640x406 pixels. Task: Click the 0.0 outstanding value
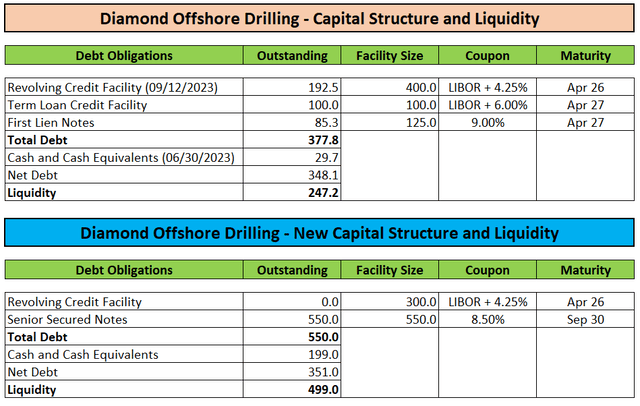point(330,302)
